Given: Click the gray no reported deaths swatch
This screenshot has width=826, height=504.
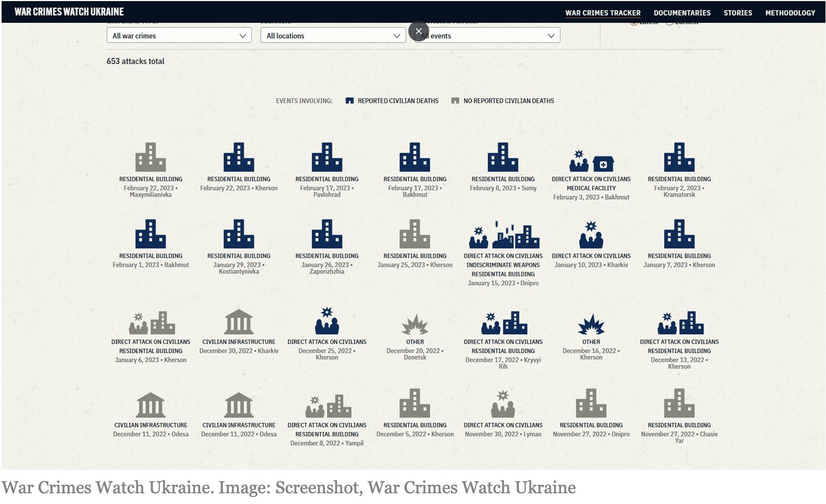Looking at the screenshot, I should (x=455, y=100).
